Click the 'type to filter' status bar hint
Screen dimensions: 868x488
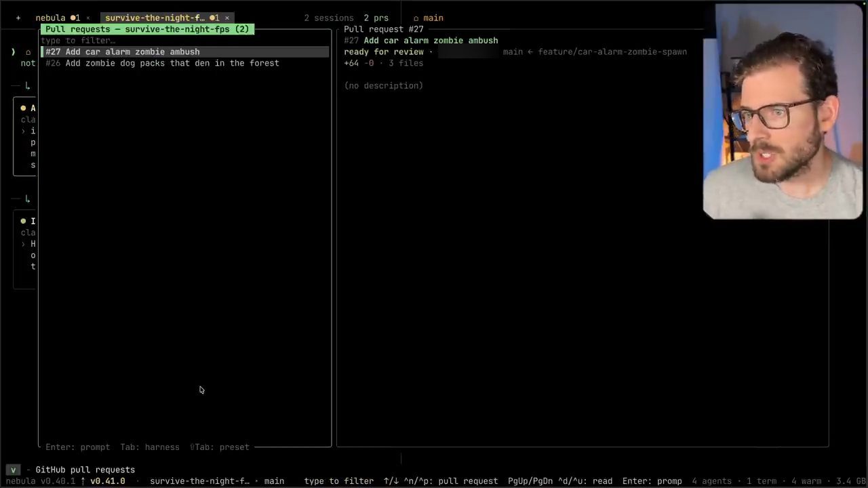339,481
